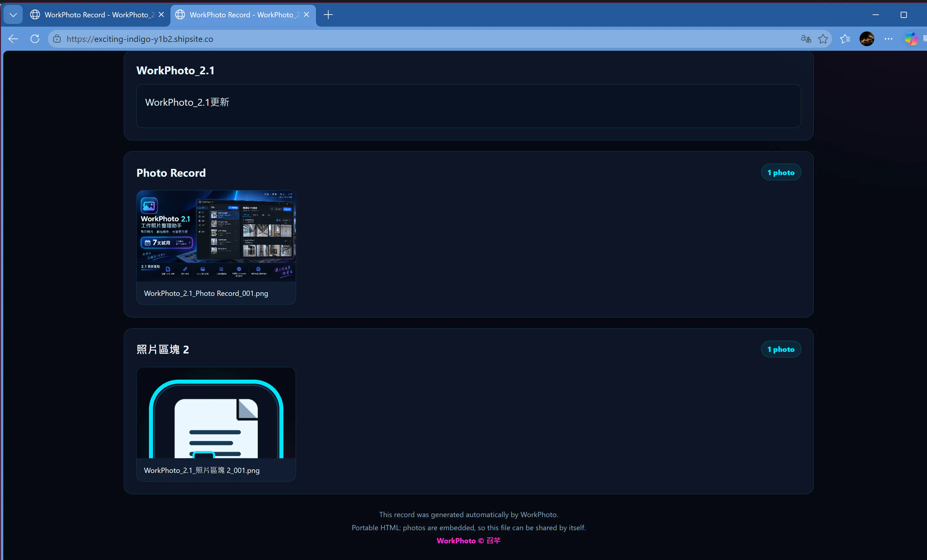Go back to the previous page
Viewport: 927px width, 560px height.
click(x=13, y=39)
